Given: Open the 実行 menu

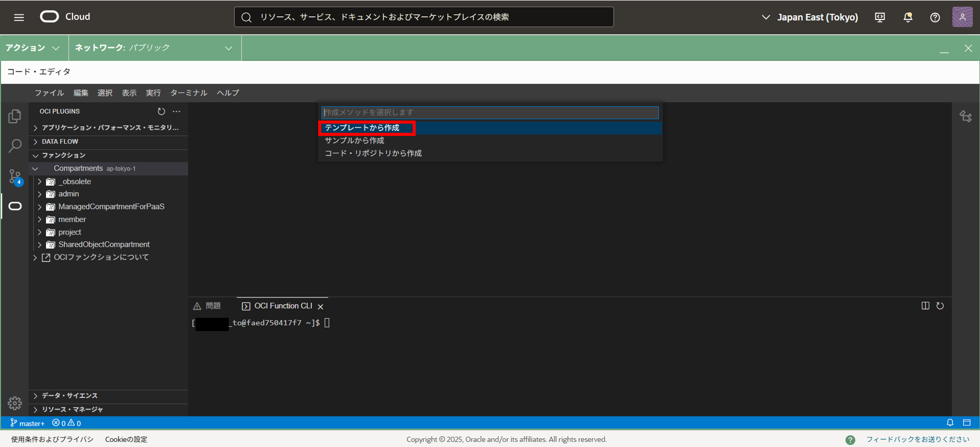Looking at the screenshot, I should point(153,93).
